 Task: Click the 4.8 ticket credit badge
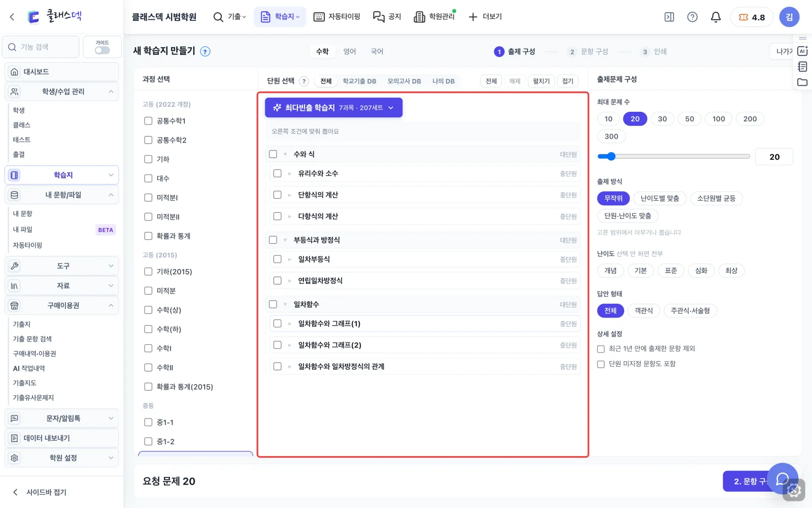[752, 17]
